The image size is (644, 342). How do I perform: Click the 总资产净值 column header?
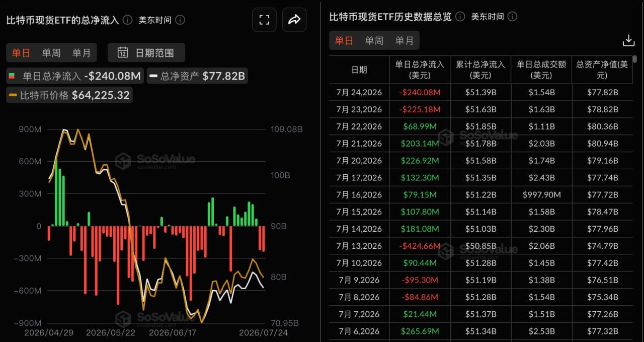tap(602, 70)
